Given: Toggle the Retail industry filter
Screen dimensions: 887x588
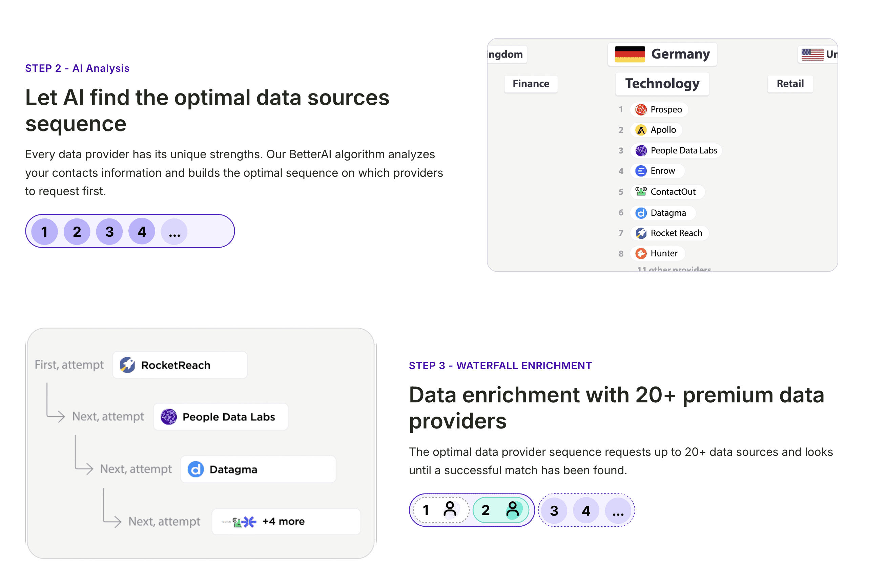Looking at the screenshot, I should click(x=790, y=83).
